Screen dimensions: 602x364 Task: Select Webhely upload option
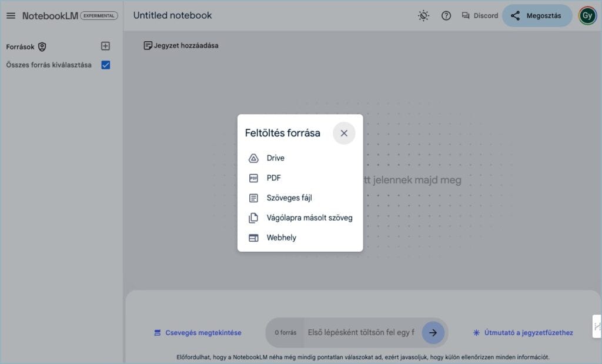click(300, 238)
